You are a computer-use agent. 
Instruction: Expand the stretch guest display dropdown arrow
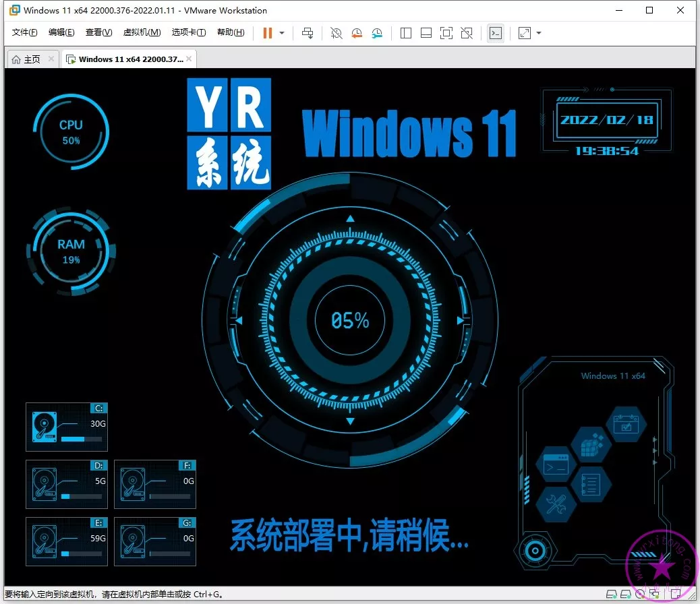[x=539, y=33]
